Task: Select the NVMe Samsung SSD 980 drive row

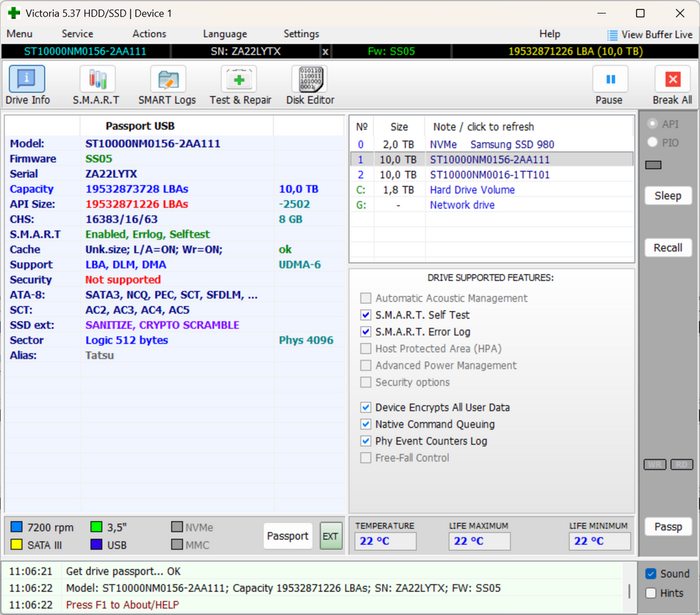Action: (x=492, y=145)
